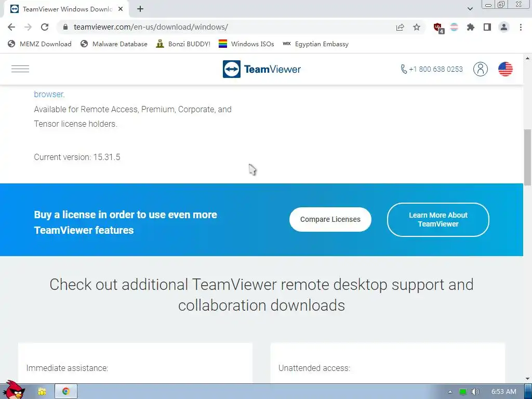The width and height of the screenshot is (532, 399).
Task: Select the TeamViewer Windows Download tab
Action: (66, 9)
